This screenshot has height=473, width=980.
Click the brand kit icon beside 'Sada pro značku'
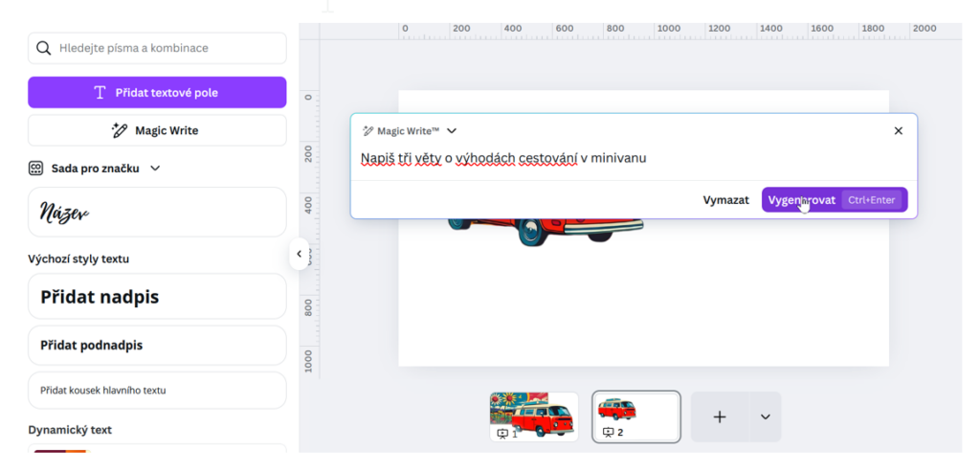(x=35, y=169)
